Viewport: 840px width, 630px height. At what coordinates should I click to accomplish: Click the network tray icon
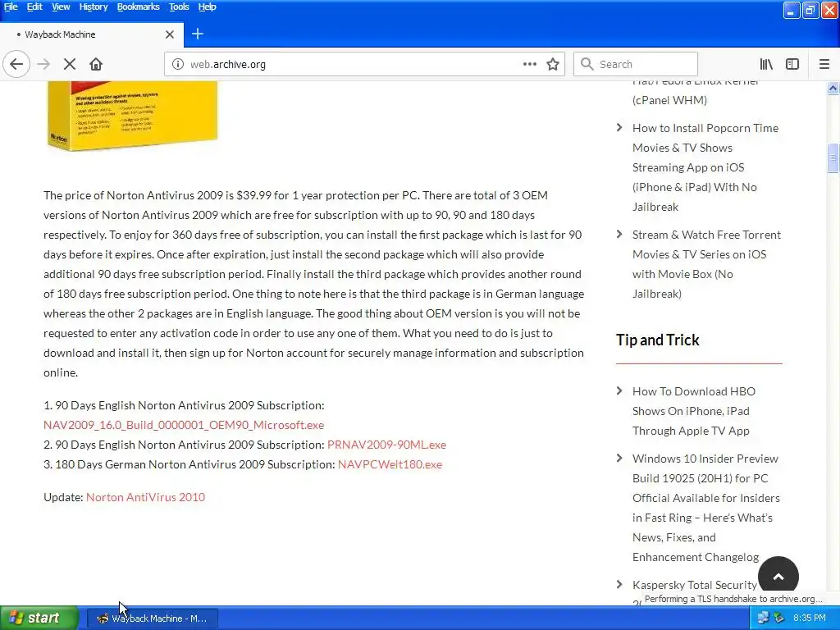(763, 619)
